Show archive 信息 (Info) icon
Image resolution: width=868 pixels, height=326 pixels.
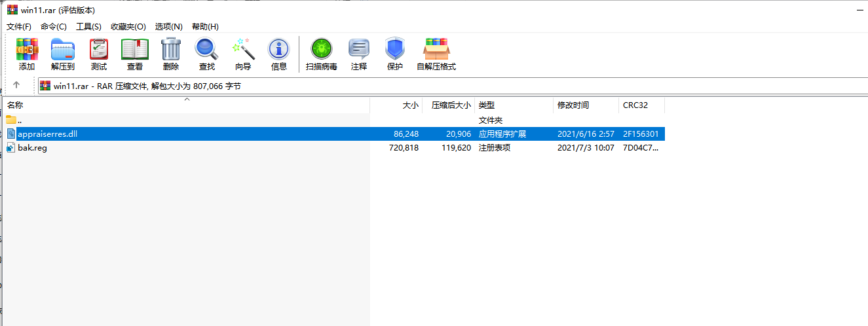point(279,54)
